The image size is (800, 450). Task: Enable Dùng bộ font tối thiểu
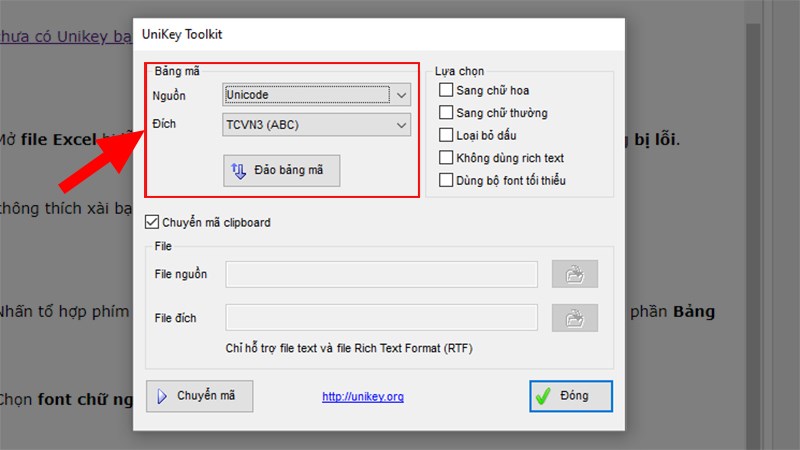pyautogui.click(x=446, y=180)
